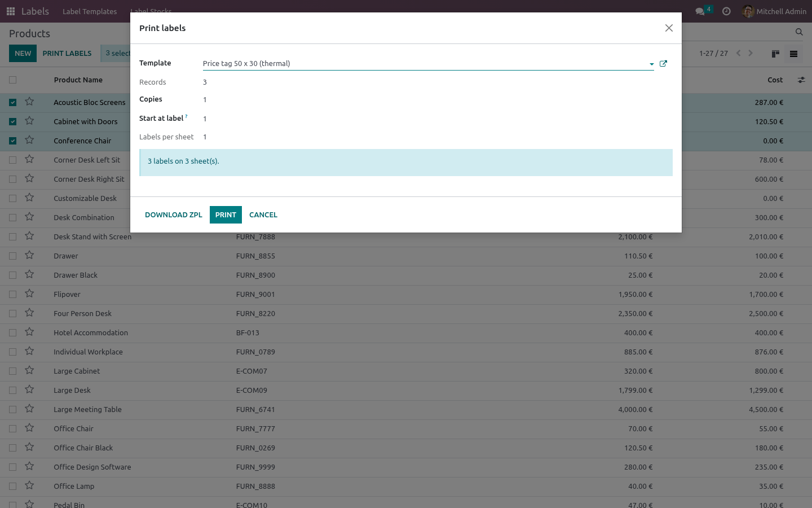Go to previous page arrow
The image size is (812, 508).
point(738,53)
